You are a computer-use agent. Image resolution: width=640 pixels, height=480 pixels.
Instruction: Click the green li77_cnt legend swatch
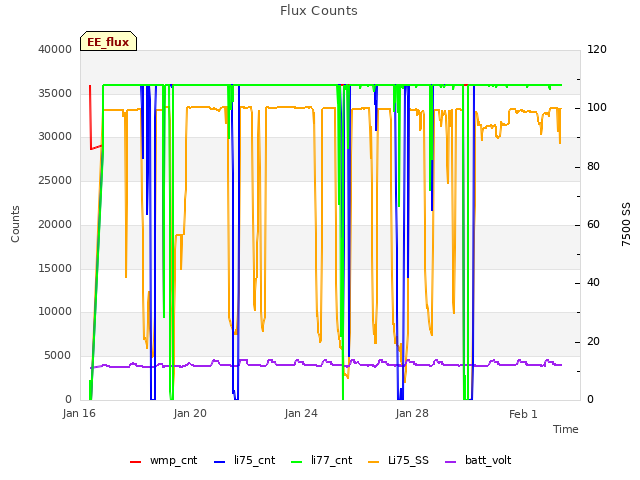click(296, 462)
